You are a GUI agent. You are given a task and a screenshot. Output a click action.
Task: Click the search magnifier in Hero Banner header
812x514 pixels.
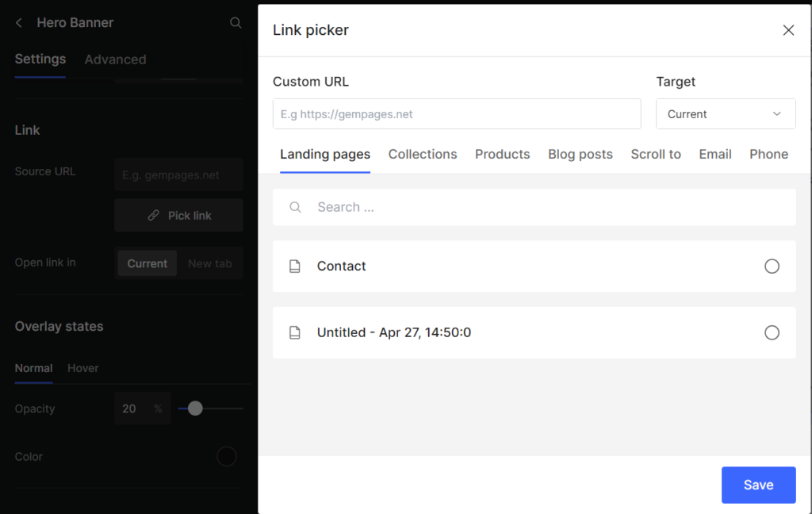pyautogui.click(x=236, y=23)
